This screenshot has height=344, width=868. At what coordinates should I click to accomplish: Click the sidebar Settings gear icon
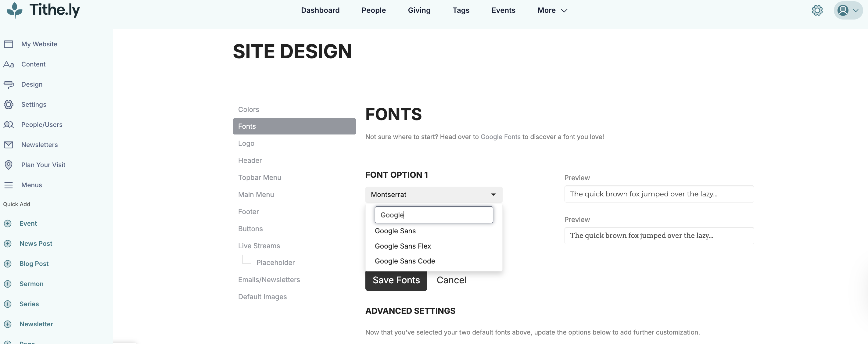9,104
